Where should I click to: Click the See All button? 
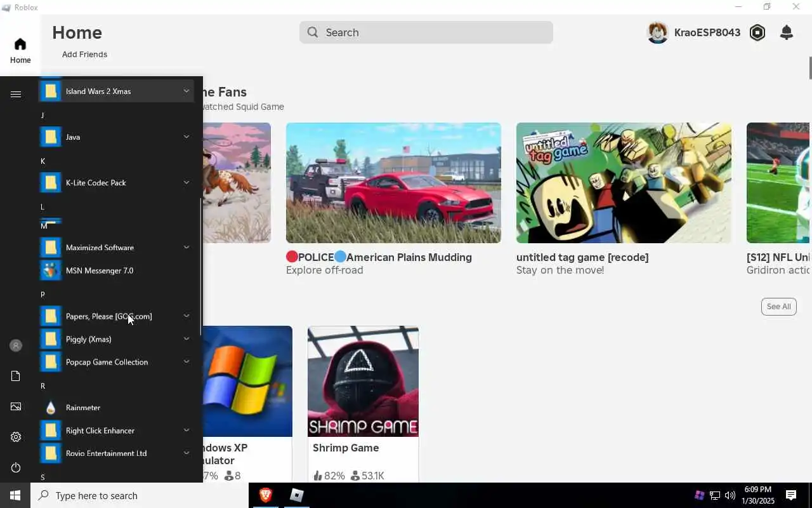[x=778, y=307]
